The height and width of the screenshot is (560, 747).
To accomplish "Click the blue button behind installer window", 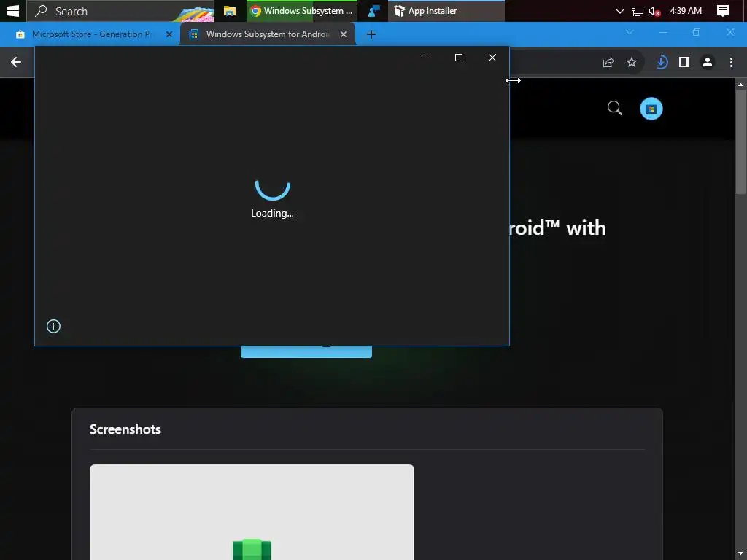I will tap(306, 351).
